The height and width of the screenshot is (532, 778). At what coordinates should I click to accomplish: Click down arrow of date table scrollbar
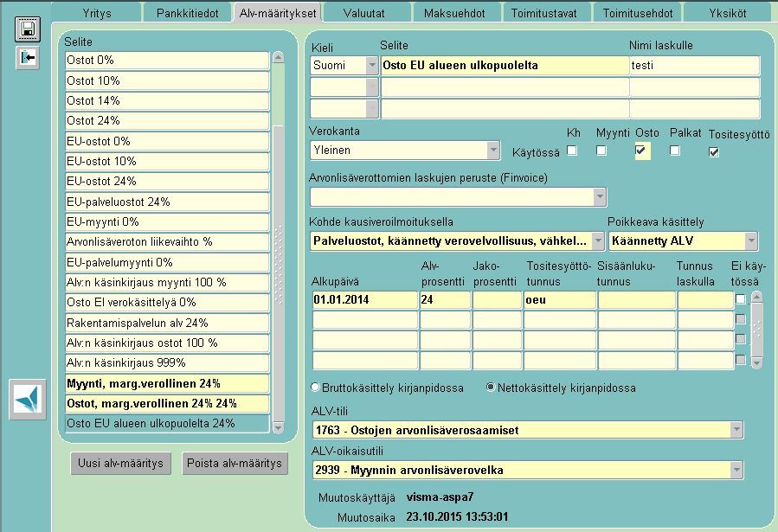pyautogui.click(x=756, y=363)
